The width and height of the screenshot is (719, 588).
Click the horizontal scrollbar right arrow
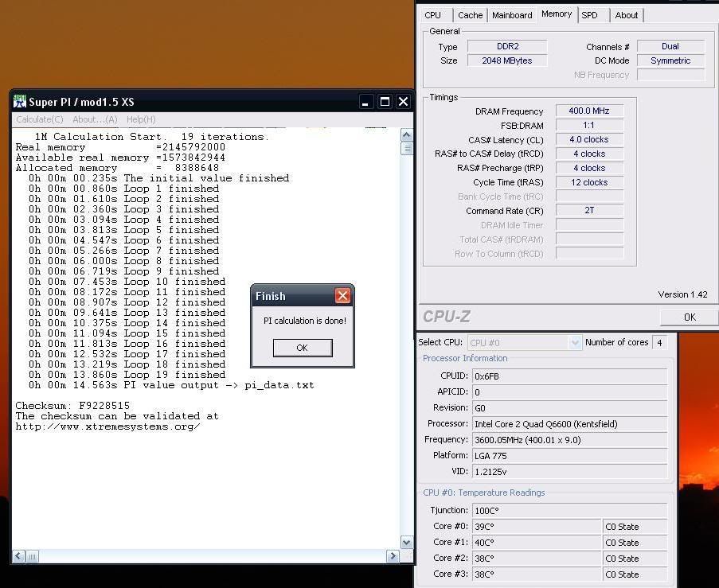pos(393,556)
